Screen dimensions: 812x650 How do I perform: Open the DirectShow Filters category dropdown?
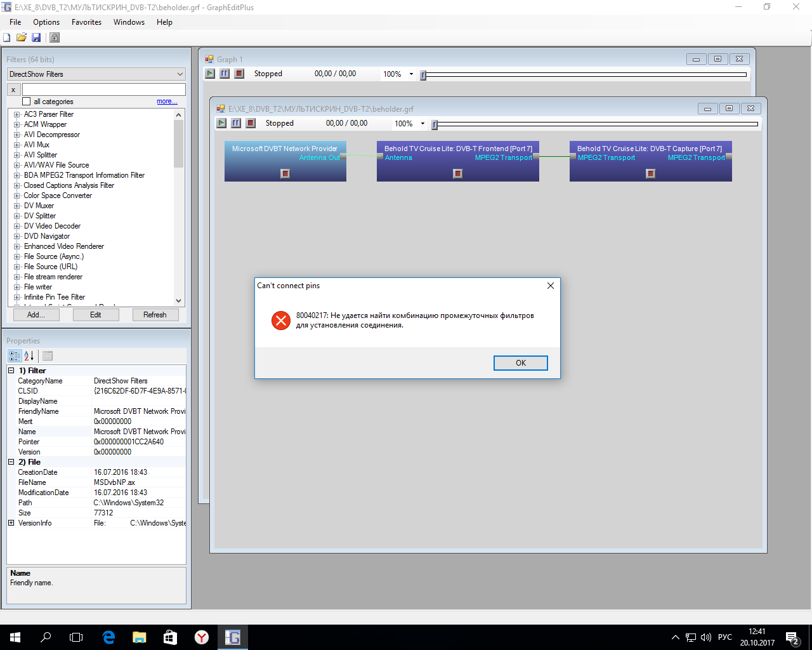click(x=96, y=74)
